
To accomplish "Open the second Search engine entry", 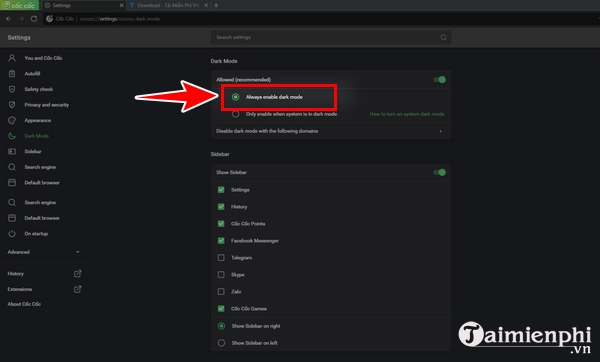I will 40,202.
